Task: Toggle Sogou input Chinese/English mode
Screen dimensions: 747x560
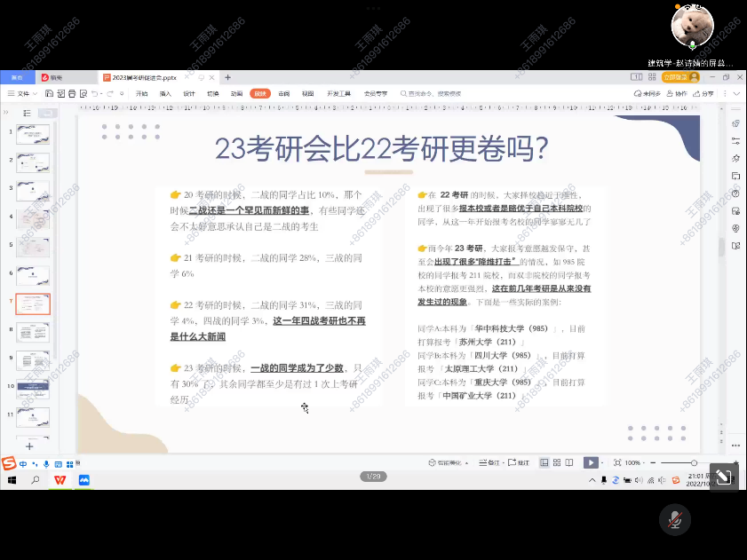Action: point(22,463)
